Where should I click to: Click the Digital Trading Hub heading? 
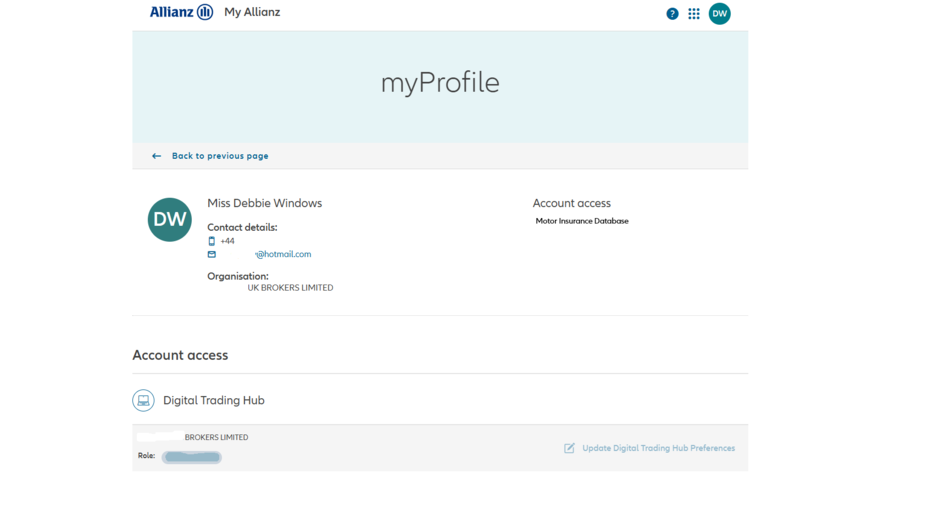point(214,400)
